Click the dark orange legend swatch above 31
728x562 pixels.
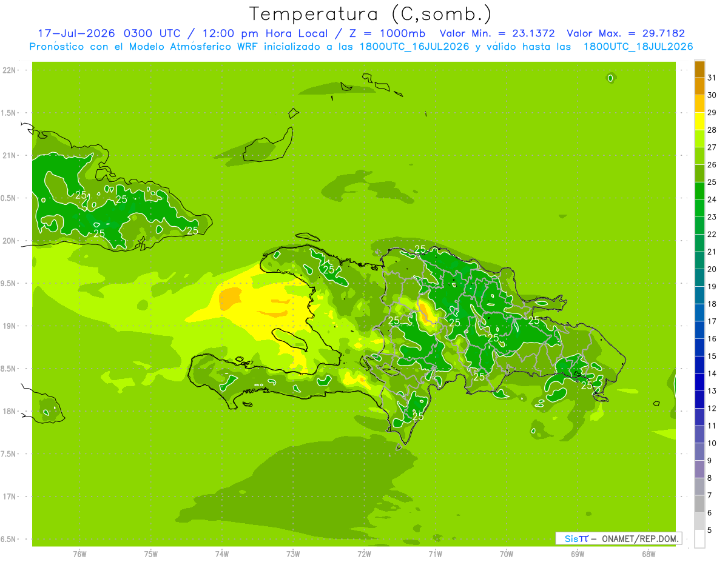pos(699,69)
